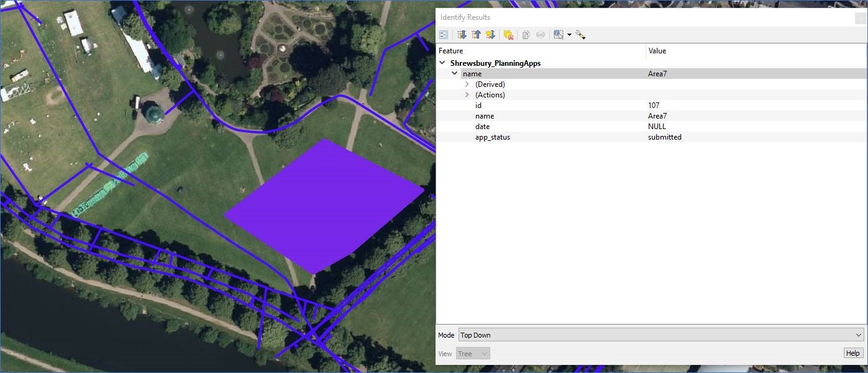Image resolution: width=868 pixels, height=373 pixels.
Task: Click the value submitted
Action: coord(665,137)
